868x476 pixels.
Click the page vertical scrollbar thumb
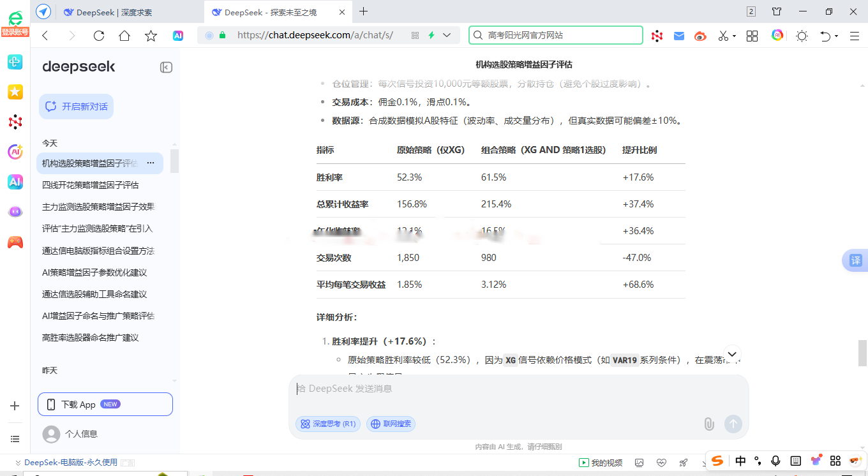(x=863, y=353)
